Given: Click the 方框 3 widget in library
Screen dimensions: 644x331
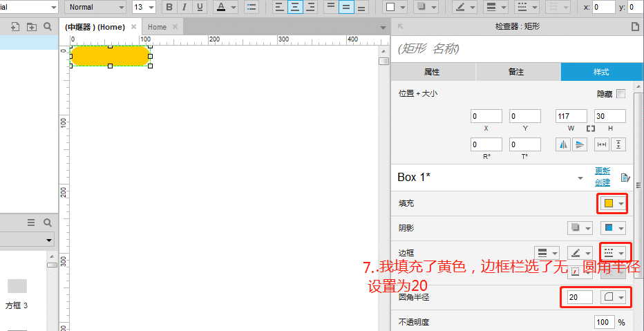Looking at the screenshot, I should 17,294.
